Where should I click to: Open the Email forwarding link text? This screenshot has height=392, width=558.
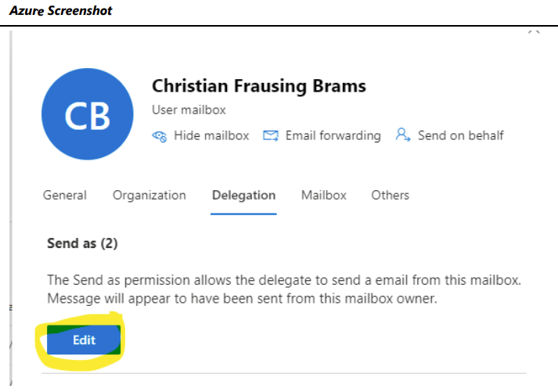(x=333, y=135)
